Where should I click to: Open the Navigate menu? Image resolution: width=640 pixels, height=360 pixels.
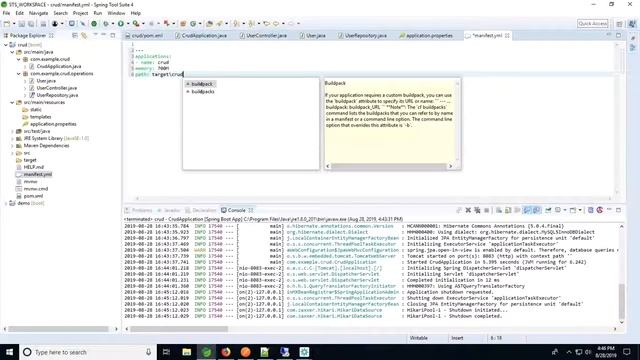[38, 13]
